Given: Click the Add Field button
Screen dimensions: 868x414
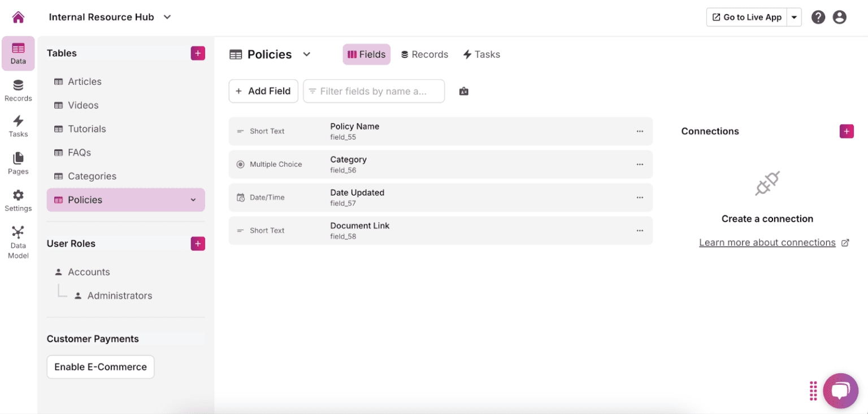Looking at the screenshot, I should point(263,90).
